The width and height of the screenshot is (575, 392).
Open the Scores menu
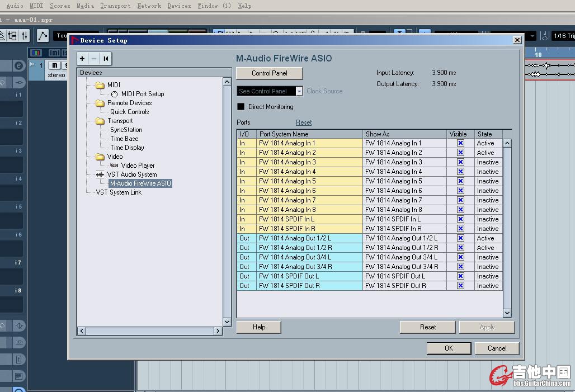click(x=60, y=6)
